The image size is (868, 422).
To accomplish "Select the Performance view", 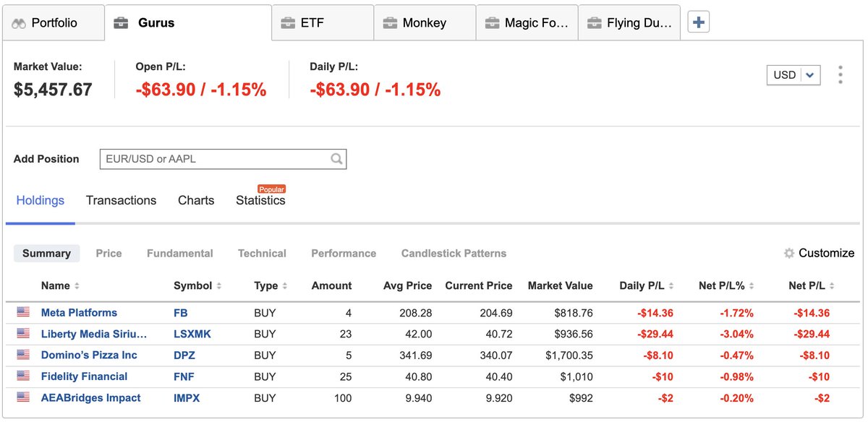I will [x=344, y=254].
